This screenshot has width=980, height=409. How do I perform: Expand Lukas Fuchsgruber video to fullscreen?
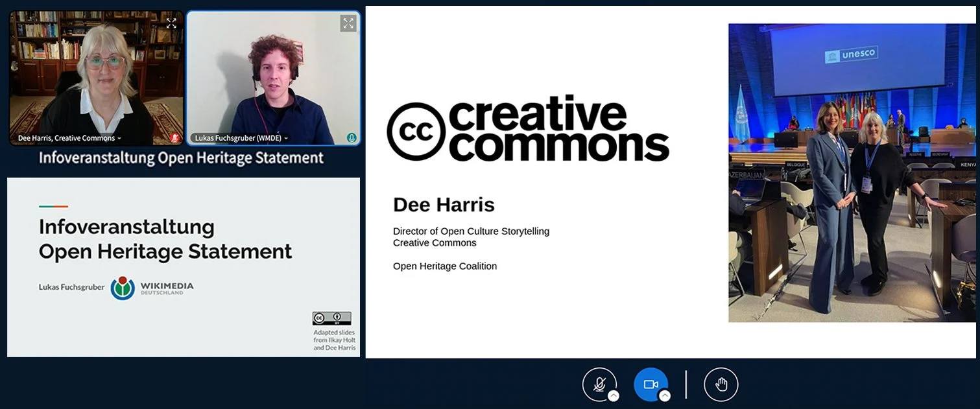348,23
